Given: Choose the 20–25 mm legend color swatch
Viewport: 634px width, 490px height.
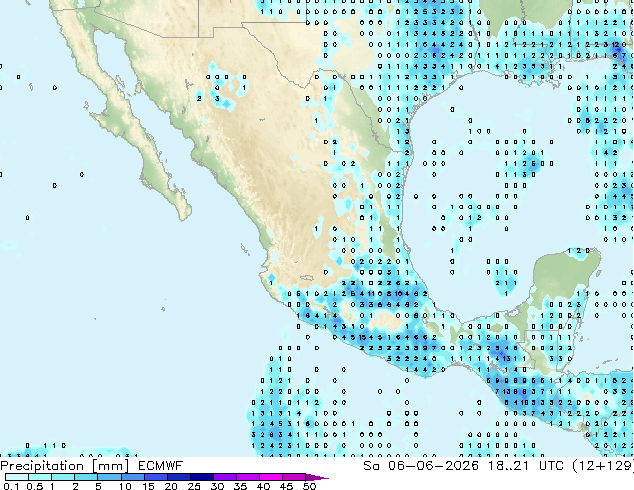Looking at the screenshot, I should [179, 477].
